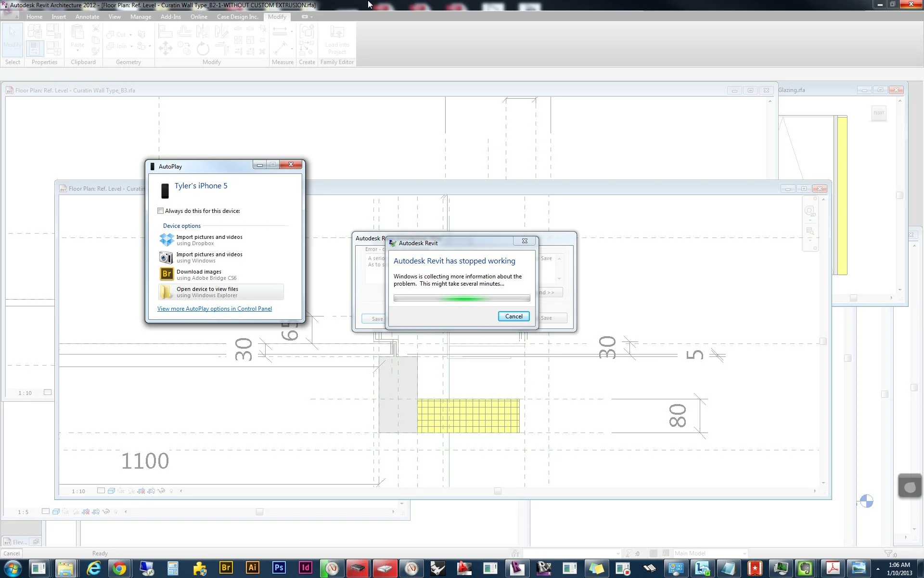924x578 pixels.
Task: Click the Offset tool in Modify panel
Action: click(184, 32)
